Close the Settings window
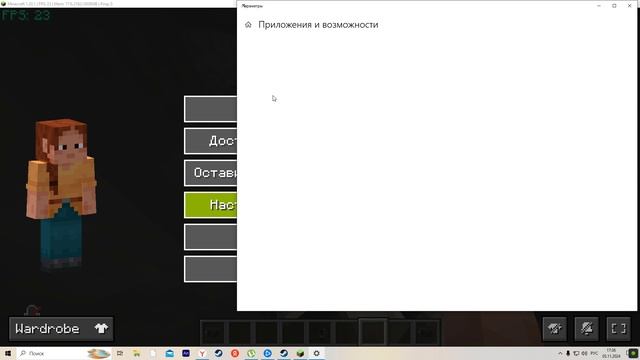 click(x=629, y=6)
